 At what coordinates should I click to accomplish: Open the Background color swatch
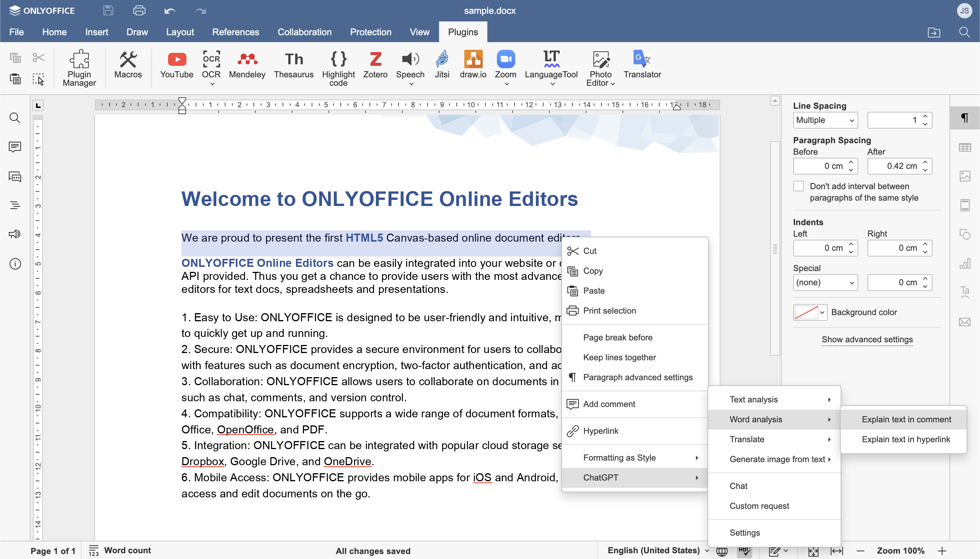point(810,312)
